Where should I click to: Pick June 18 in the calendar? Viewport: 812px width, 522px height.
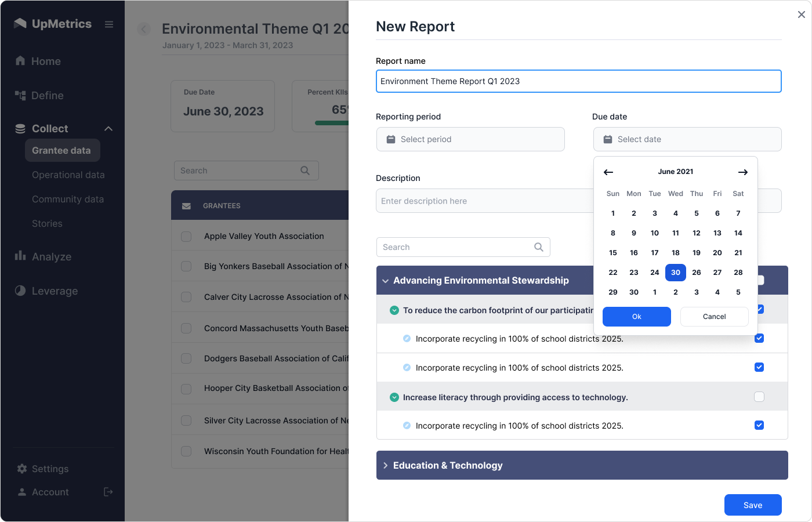point(675,253)
